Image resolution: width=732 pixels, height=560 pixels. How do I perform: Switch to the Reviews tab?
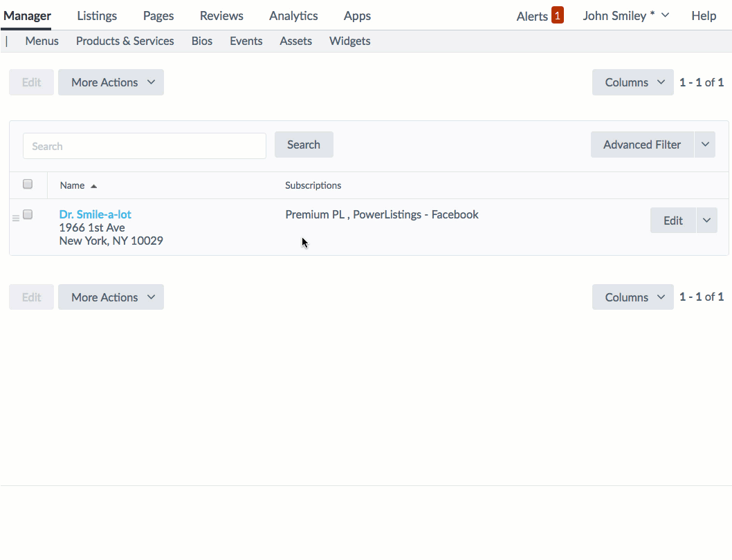tap(221, 15)
